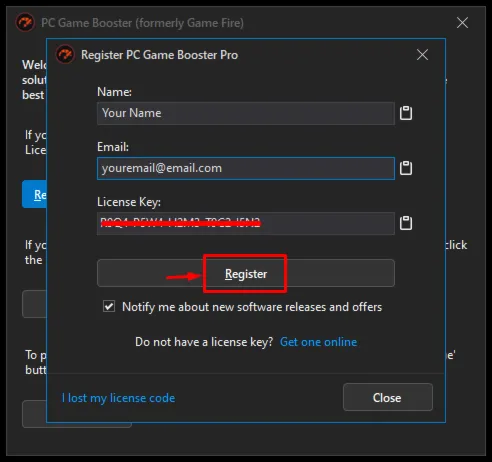
Task: Close the Register PC Game Booster Pro dialog via X
Action: pyautogui.click(x=422, y=55)
